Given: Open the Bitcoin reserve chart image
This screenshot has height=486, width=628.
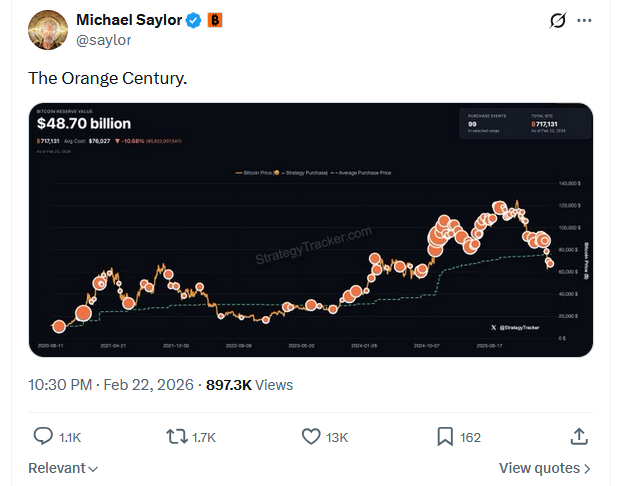Looking at the screenshot, I should tap(310, 229).
